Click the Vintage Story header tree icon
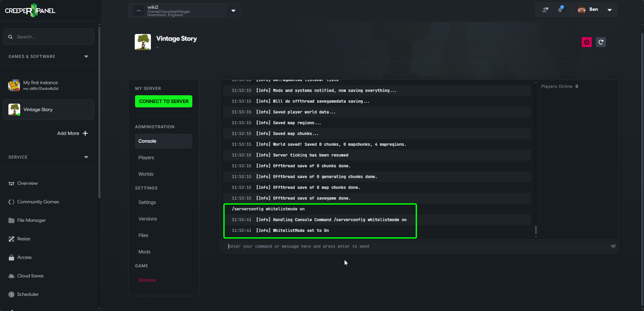Screen dimensions: 644x311 [x=143, y=42]
